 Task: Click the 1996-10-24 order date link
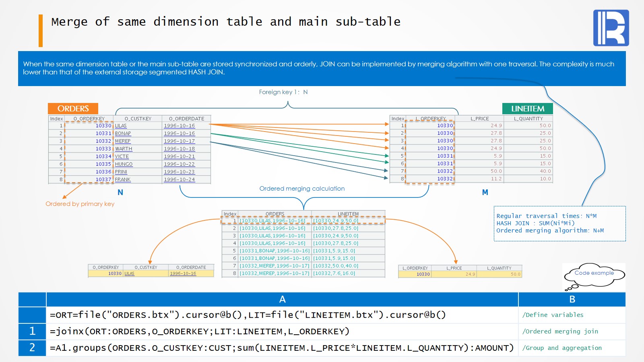point(179,179)
